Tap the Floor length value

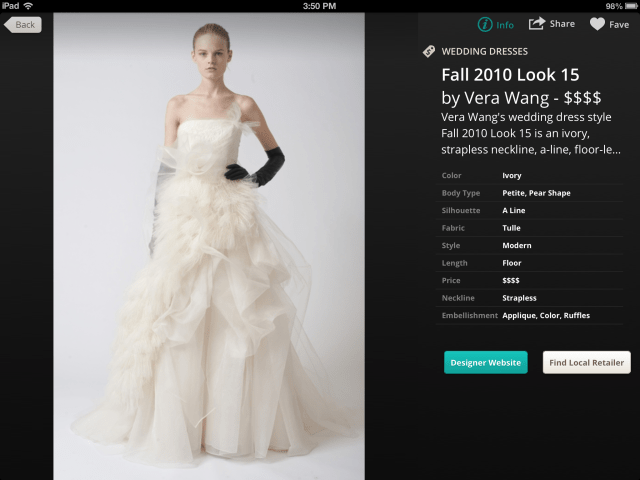pos(512,263)
